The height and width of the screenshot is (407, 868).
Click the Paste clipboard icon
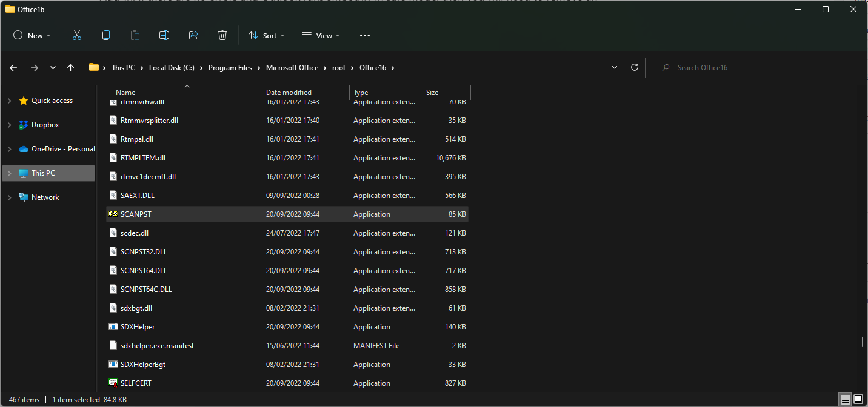point(135,36)
